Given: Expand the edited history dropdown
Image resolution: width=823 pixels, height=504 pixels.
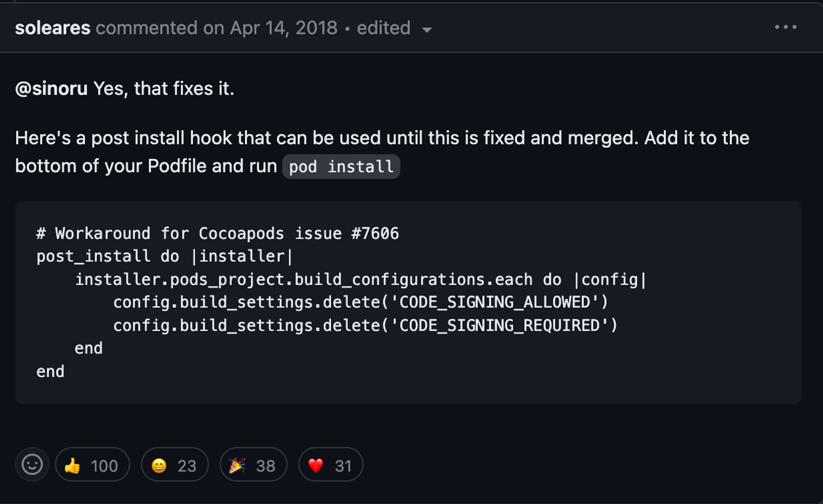Looking at the screenshot, I should click(394, 28).
